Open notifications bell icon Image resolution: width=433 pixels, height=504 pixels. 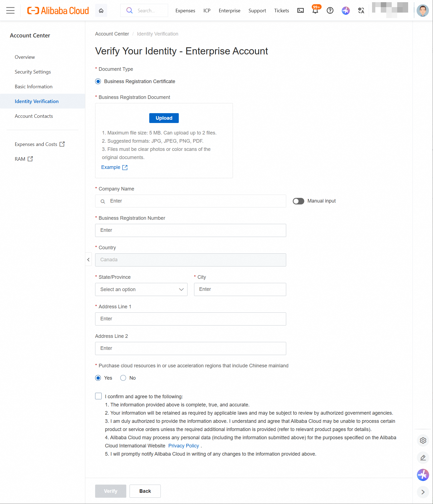[x=315, y=10]
